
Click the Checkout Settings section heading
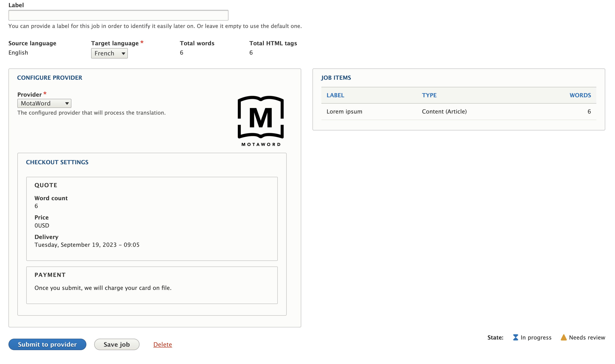click(x=57, y=162)
